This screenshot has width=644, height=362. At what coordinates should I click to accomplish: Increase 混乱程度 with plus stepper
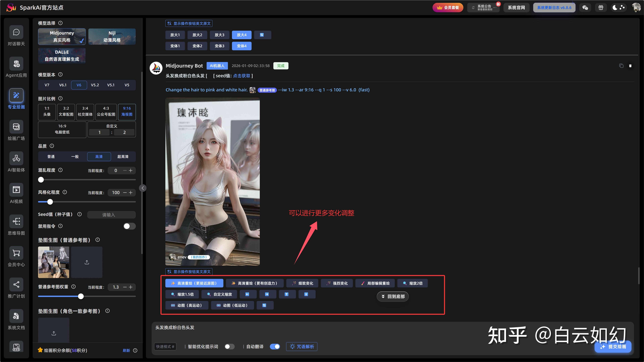(x=131, y=170)
